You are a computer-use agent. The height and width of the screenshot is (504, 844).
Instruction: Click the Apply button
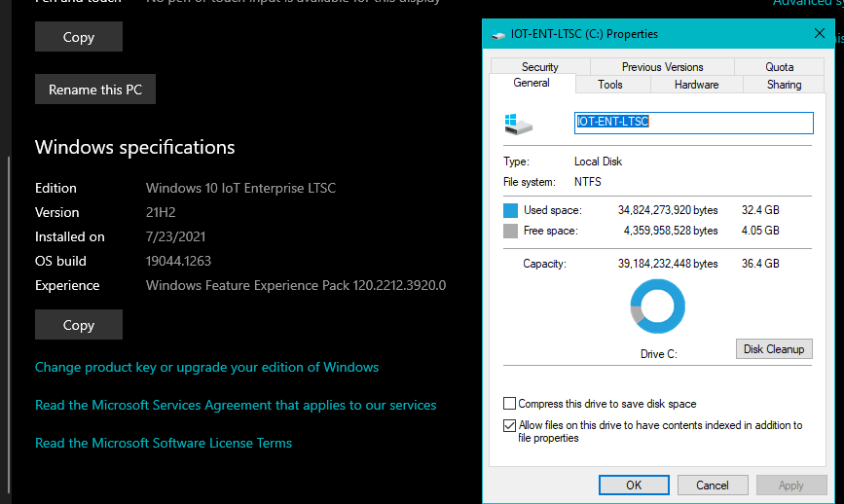(790, 486)
